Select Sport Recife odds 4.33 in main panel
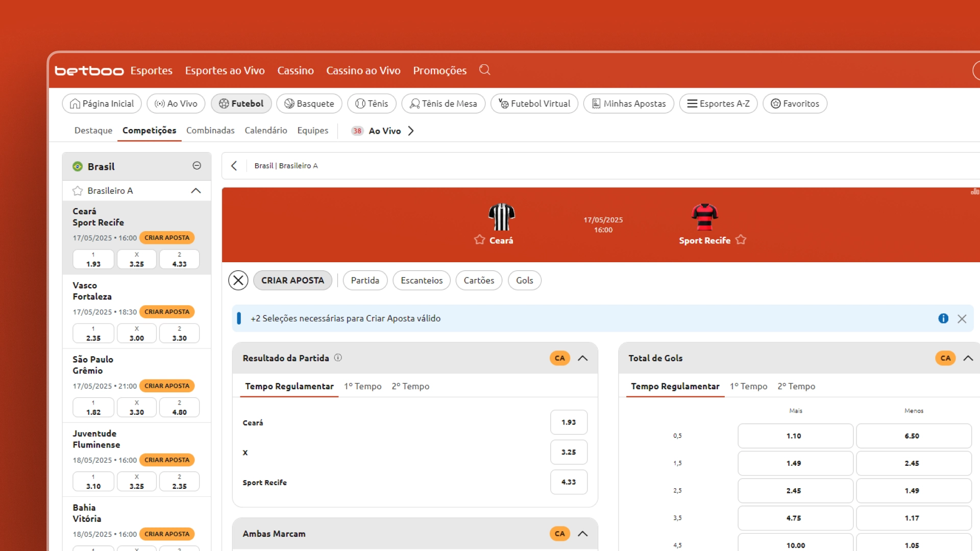 (569, 482)
